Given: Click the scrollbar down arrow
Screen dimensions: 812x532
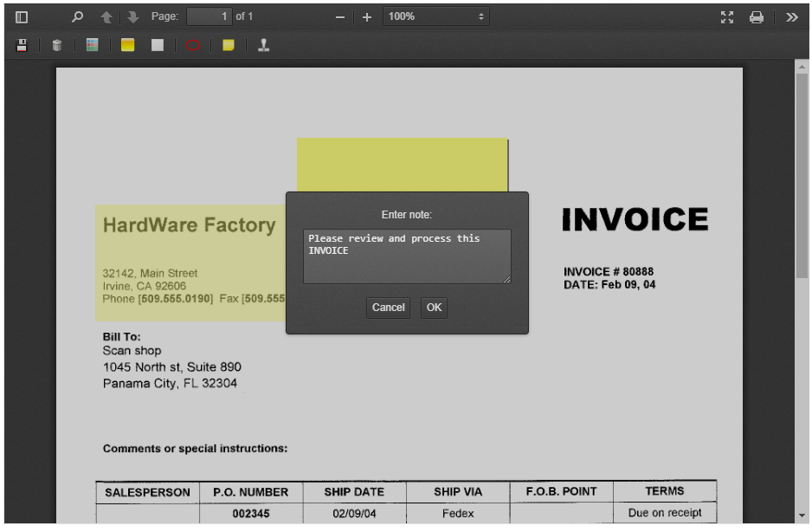Looking at the screenshot, I should click(x=802, y=516).
